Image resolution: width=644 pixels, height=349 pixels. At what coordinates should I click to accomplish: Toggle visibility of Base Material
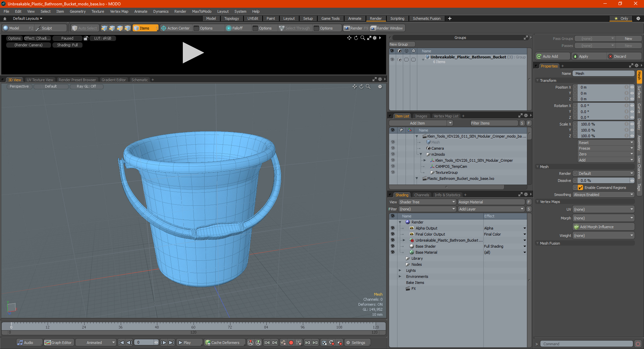(x=392, y=252)
